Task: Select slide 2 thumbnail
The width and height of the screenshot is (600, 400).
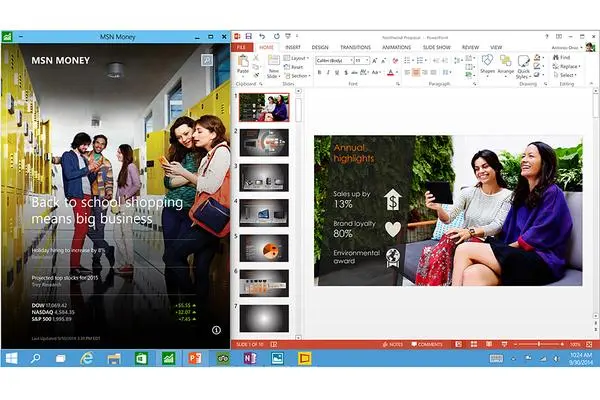Action: click(264, 142)
